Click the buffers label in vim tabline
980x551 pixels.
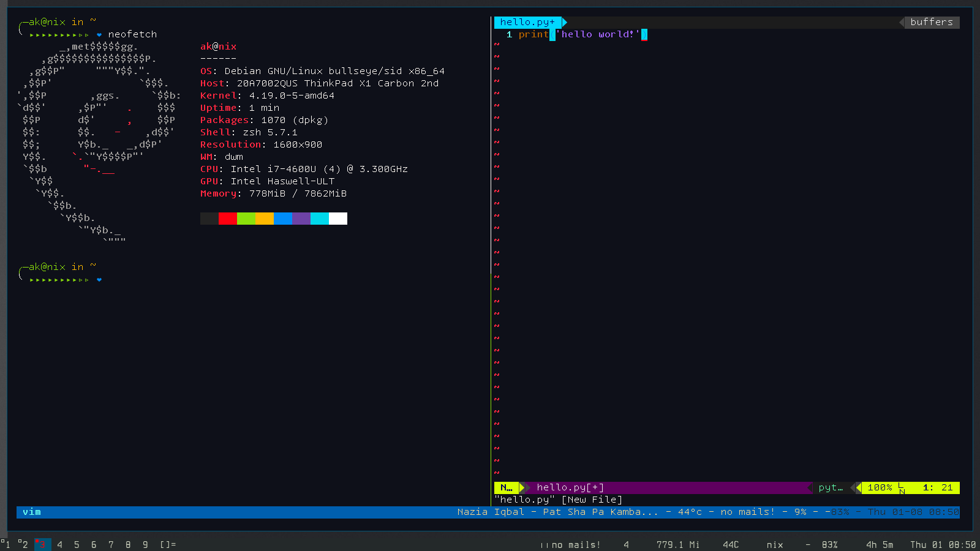pyautogui.click(x=932, y=22)
